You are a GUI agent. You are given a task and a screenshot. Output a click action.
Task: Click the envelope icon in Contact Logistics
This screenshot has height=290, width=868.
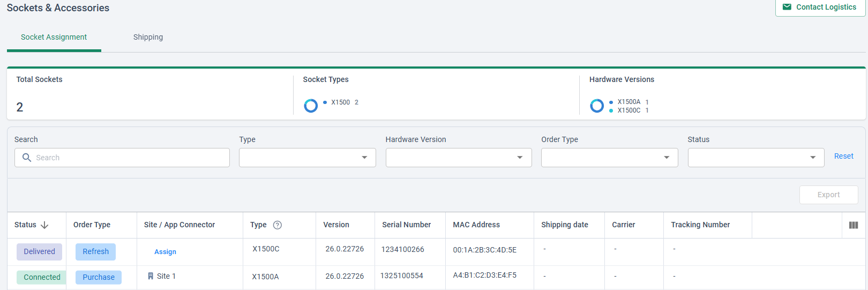(x=787, y=7)
